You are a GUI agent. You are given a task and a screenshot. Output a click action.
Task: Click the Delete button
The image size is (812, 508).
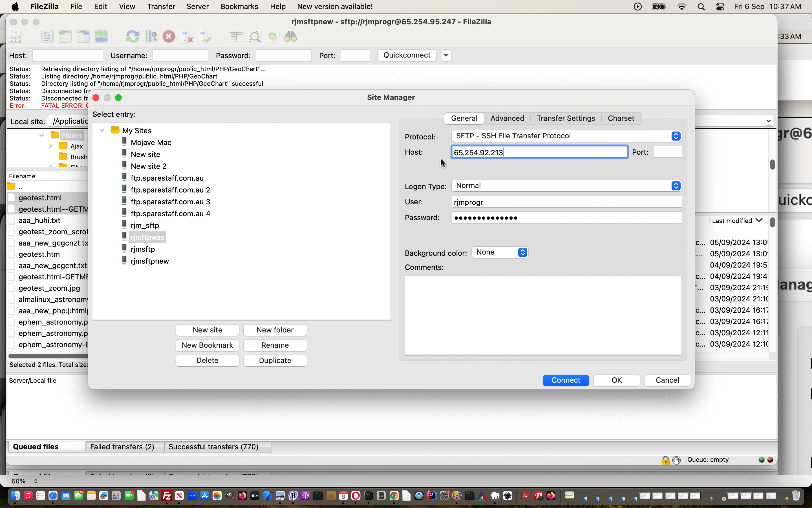coord(207,360)
